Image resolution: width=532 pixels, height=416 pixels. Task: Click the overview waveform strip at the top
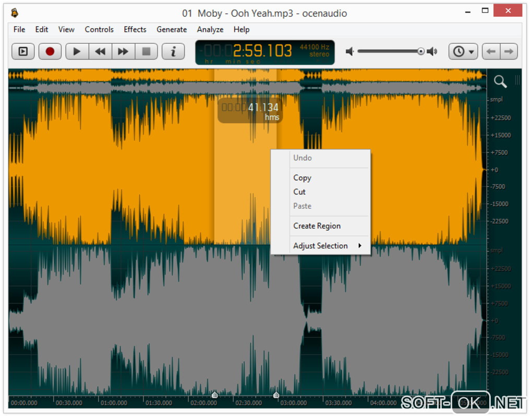point(247,81)
